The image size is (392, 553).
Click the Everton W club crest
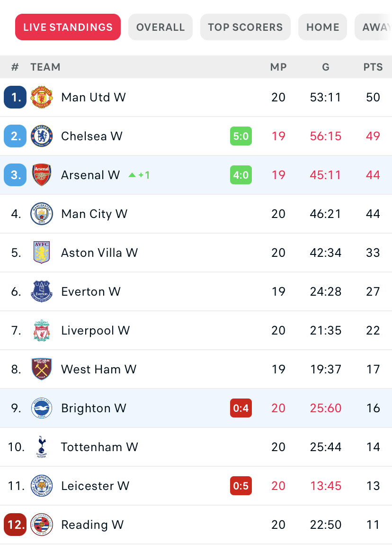[x=42, y=291]
